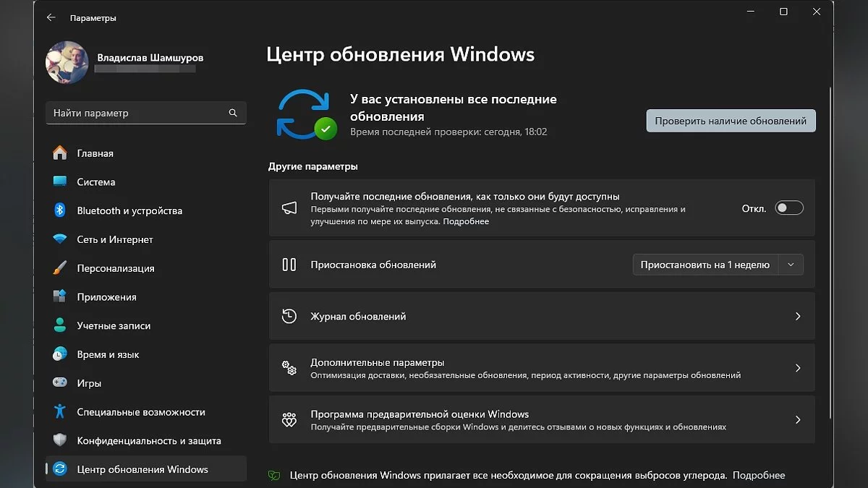868x488 pixels.
Task: Enable getting latest updates toggle
Action: point(788,208)
